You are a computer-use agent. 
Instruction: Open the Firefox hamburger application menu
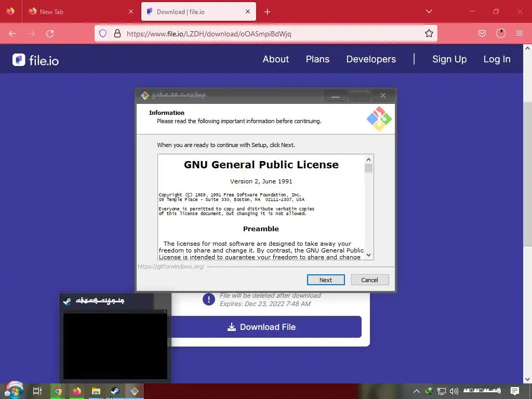coord(519,33)
